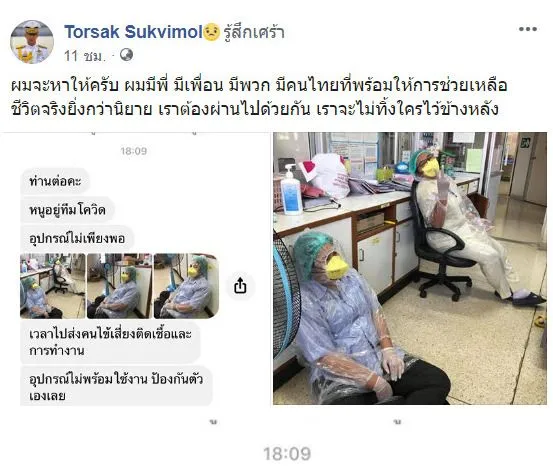This screenshot has width=553, height=470.
Task: Open Torsak Sukvimol profile link
Action: tap(133, 32)
